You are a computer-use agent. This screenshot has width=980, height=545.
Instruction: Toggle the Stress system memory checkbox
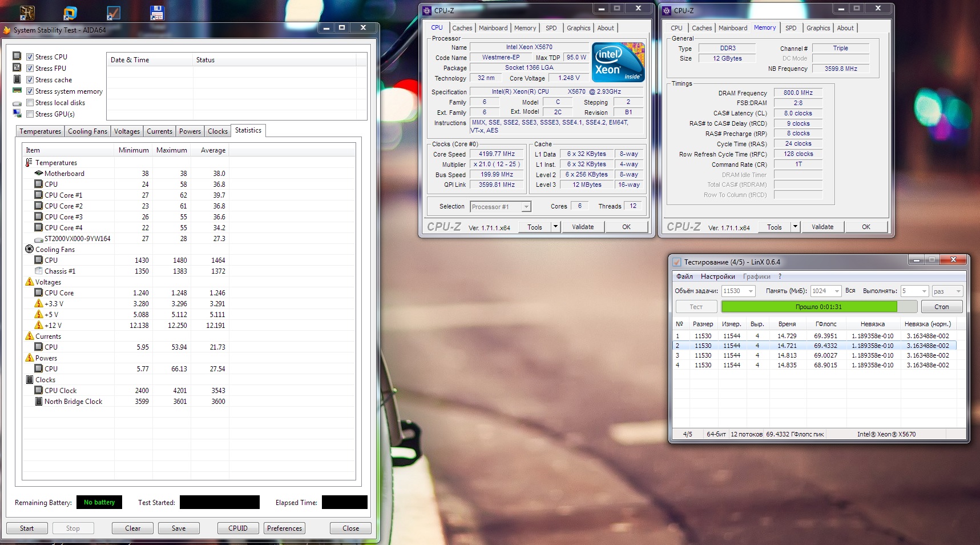point(30,91)
